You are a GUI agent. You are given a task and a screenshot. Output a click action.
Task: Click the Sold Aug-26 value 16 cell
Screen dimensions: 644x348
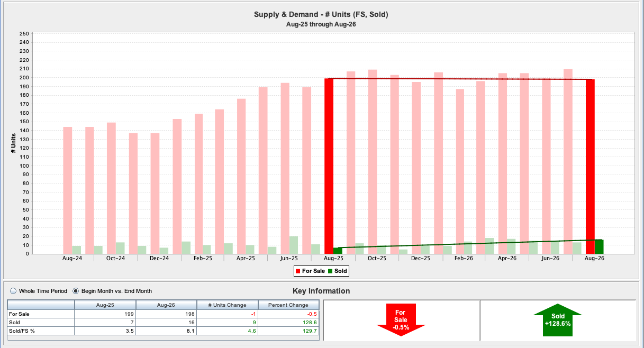pyautogui.click(x=166, y=322)
